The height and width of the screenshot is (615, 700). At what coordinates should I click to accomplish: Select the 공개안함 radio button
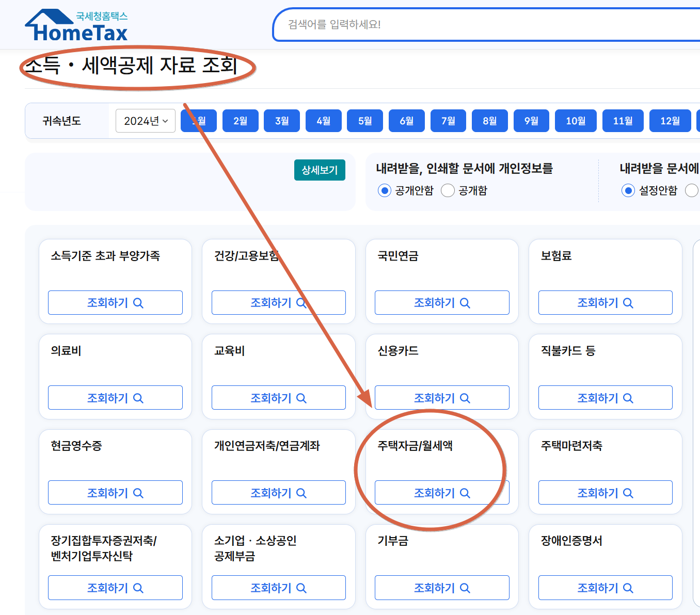[384, 190]
